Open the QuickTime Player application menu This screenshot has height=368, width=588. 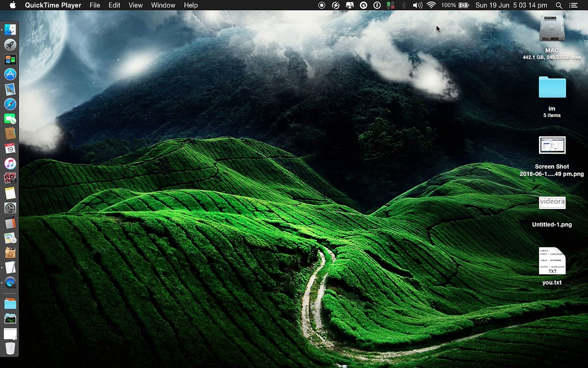(x=53, y=5)
